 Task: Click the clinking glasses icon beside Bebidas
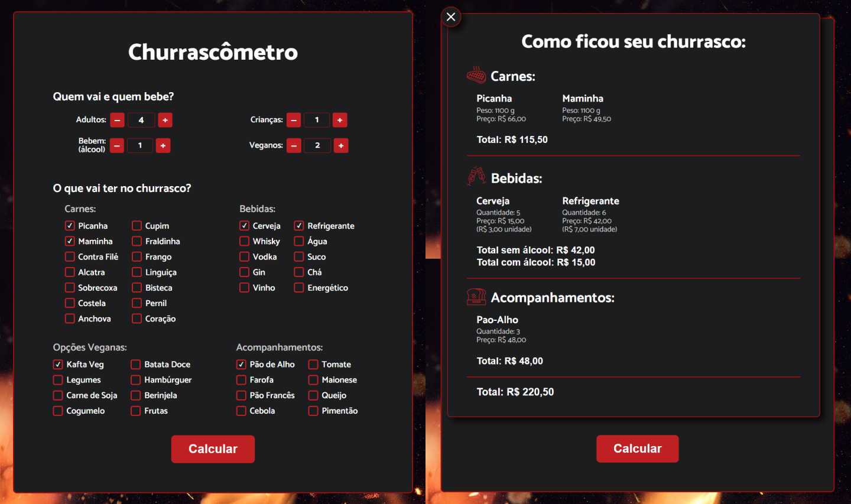pos(477,177)
